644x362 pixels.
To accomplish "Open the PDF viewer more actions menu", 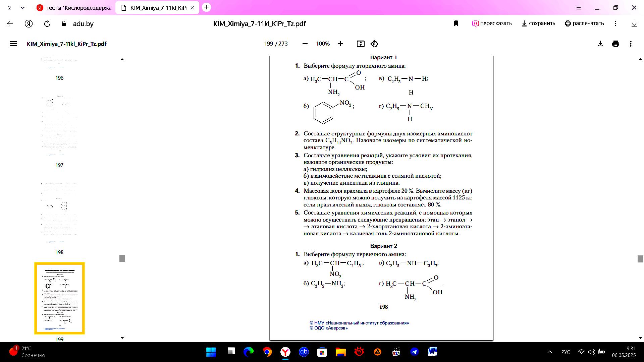I will (x=631, y=44).
